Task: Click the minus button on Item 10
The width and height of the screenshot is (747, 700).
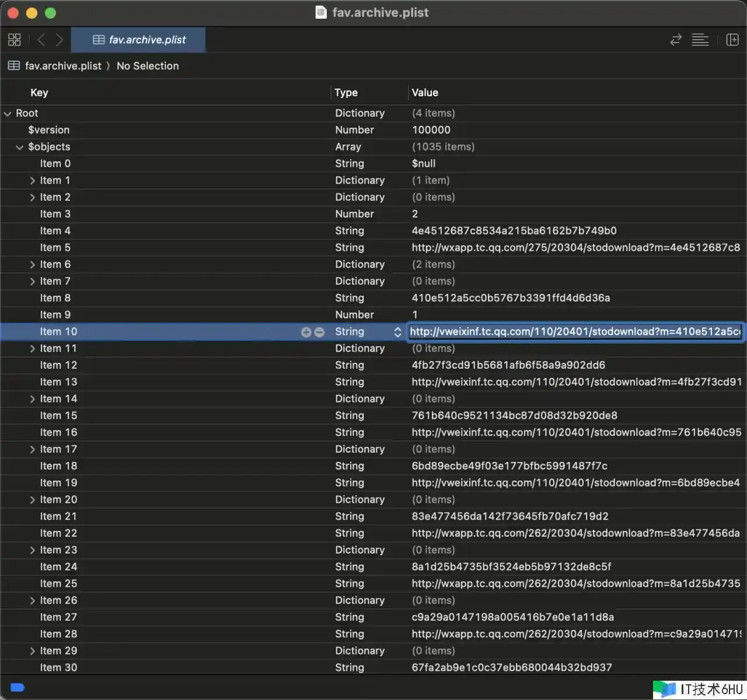Action: [x=319, y=332]
